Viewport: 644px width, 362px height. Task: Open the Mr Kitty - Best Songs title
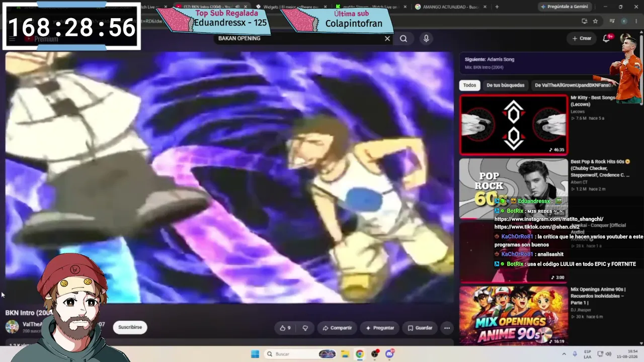click(x=593, y=101)
